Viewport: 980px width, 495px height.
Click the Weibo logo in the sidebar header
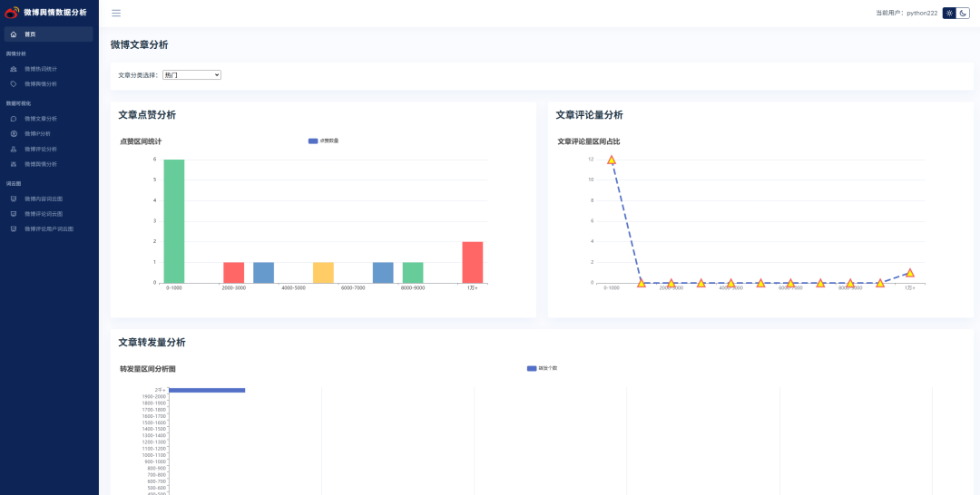[x=12, y=13]
